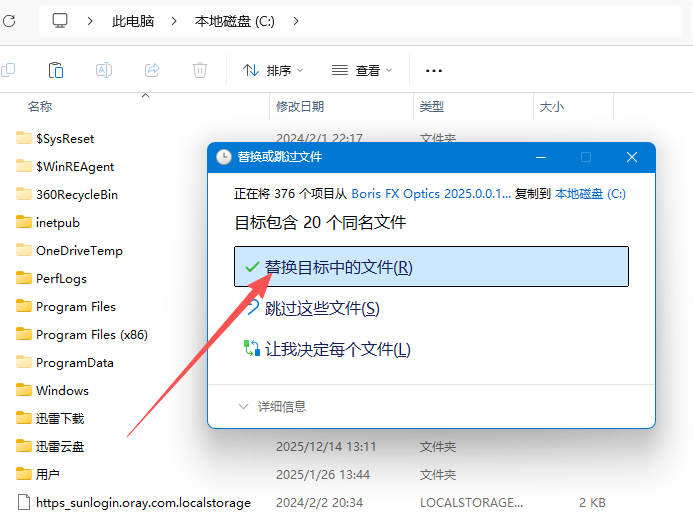
Task: Sort by the 修改日期 column header
Action: click(300, 106)
